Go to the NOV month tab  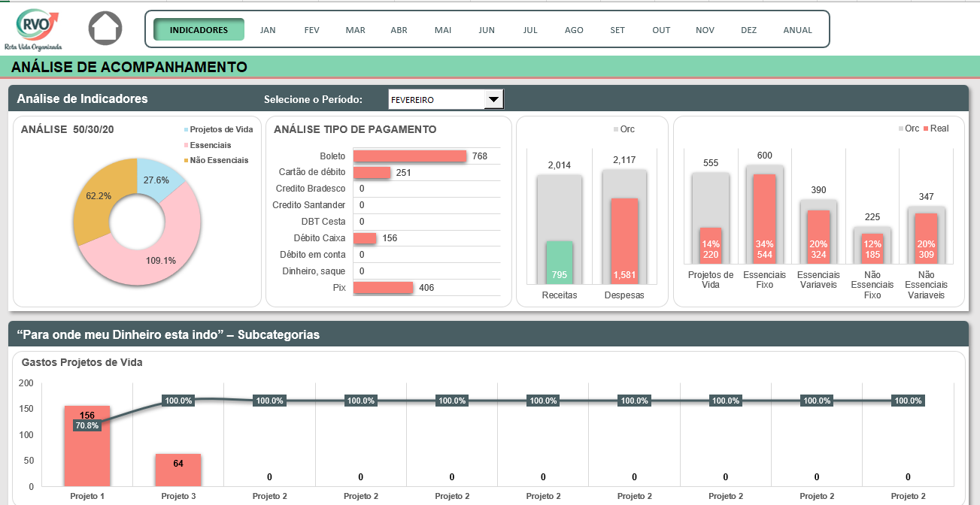705,30
